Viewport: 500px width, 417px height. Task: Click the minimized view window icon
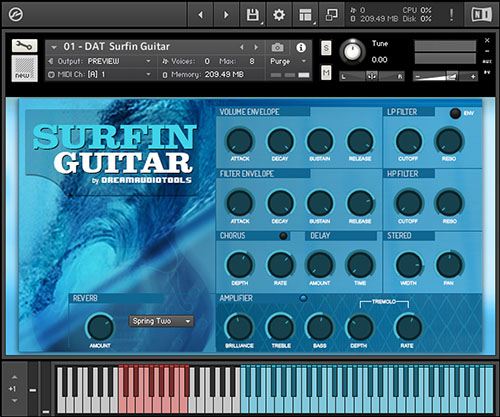click(x=331, y=15)
